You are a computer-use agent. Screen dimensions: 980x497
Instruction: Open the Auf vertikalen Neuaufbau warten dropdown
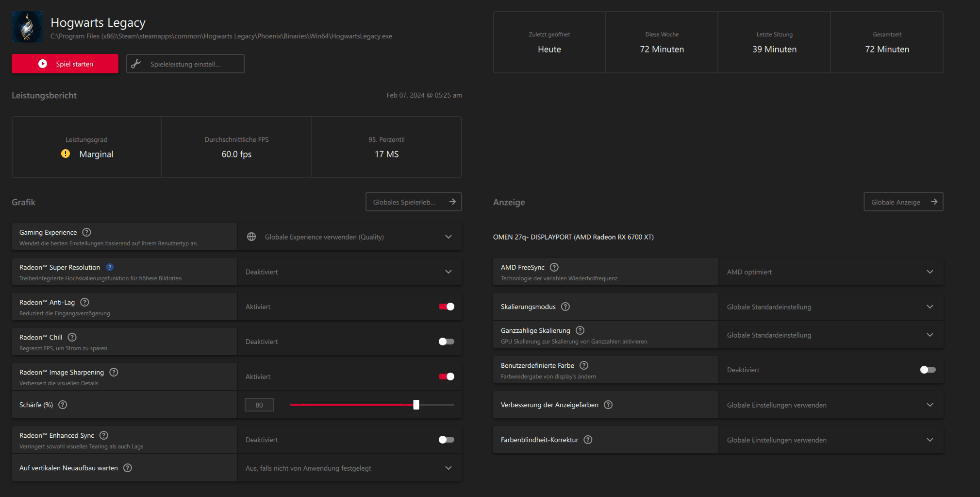click(x=349, y=468)
